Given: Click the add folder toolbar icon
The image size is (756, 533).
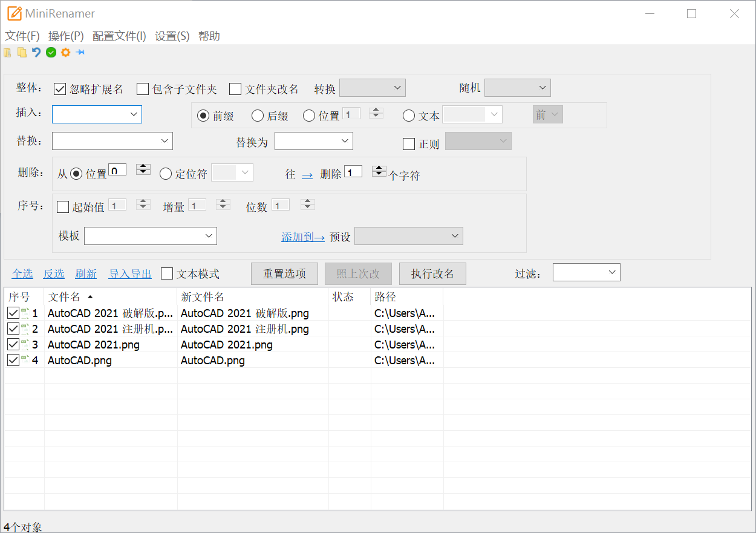Looking at the screenshot, I should coord(22,53).
